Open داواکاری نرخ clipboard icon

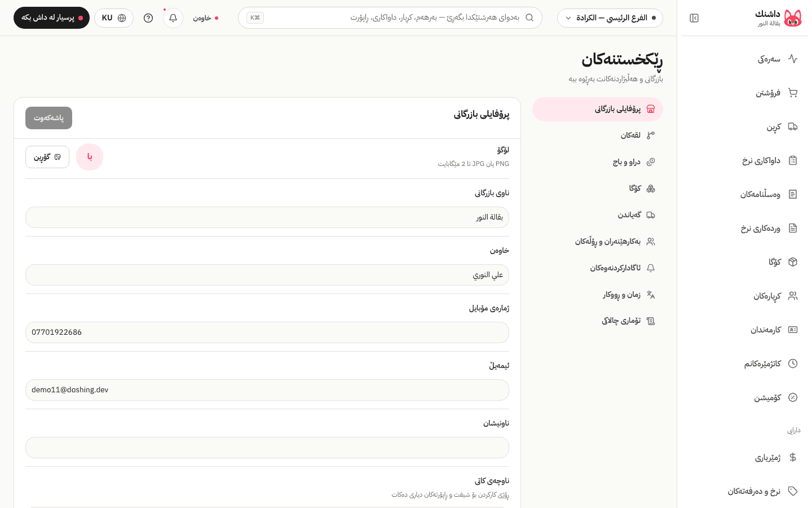[793, 160]
